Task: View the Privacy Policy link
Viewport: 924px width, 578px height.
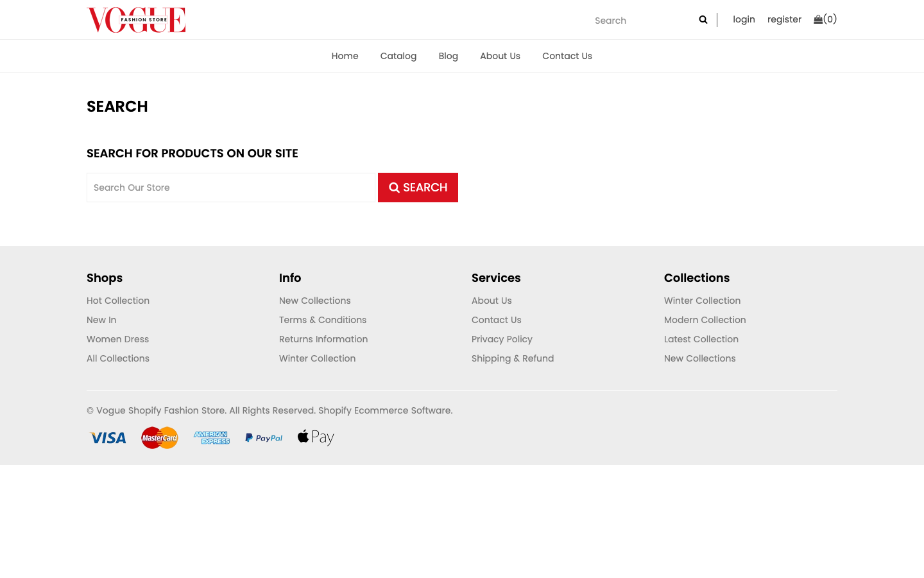Action: coord(502,339)
